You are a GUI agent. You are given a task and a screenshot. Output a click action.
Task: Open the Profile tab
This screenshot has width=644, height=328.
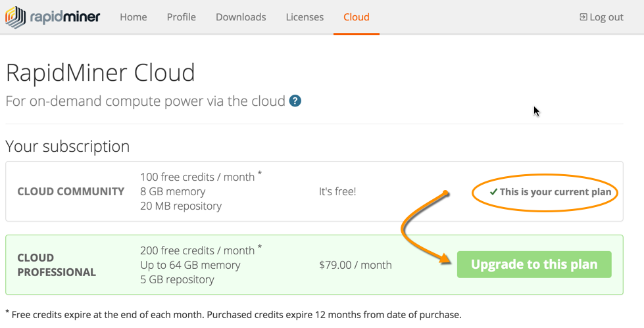pos(182,17)
